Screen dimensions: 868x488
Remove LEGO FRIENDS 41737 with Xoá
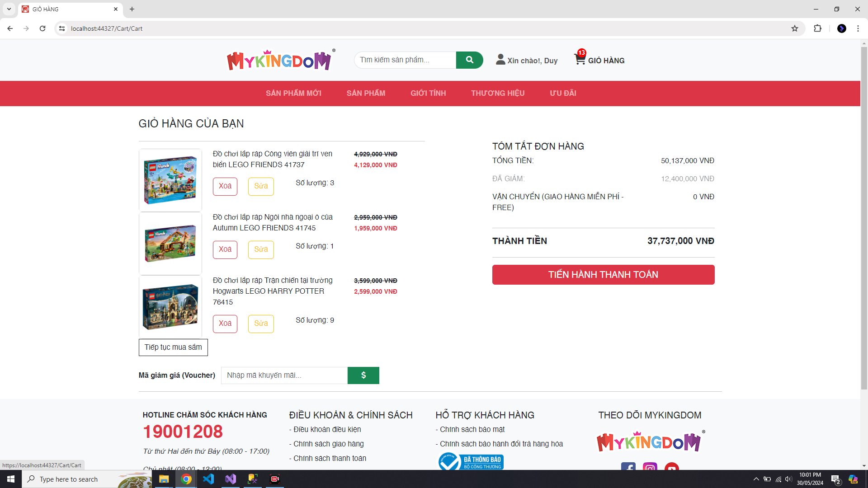tap(225, 186)
